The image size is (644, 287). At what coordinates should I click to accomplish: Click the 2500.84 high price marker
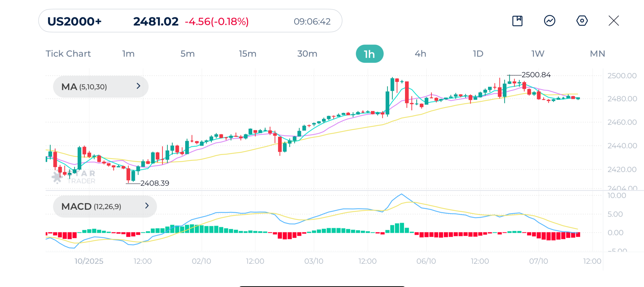[x=536, y=75]
